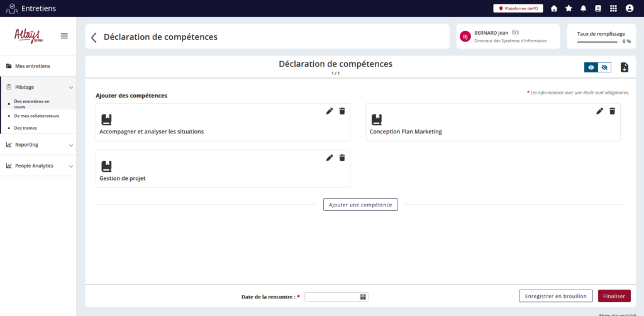Open the notifications bell
Viewport: 644px width, 316px height.
point(583,8)
